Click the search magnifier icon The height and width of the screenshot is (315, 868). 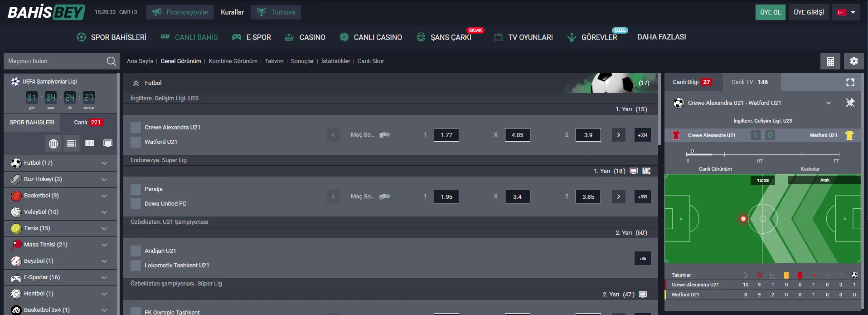pos(111,61)
